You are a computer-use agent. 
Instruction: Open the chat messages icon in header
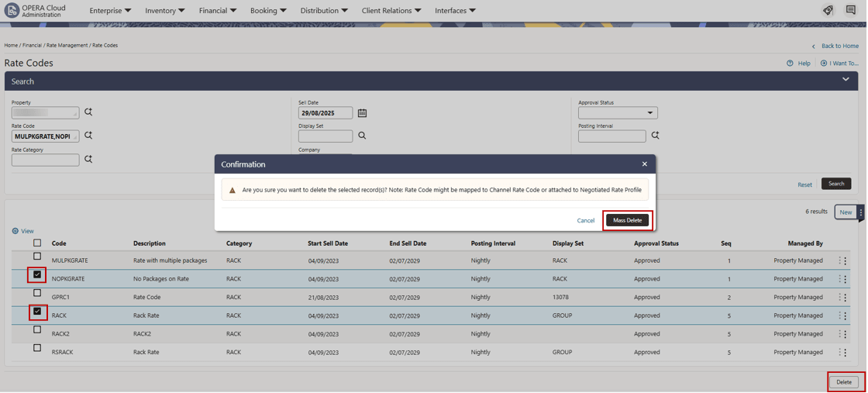click(x=850, y=11)
